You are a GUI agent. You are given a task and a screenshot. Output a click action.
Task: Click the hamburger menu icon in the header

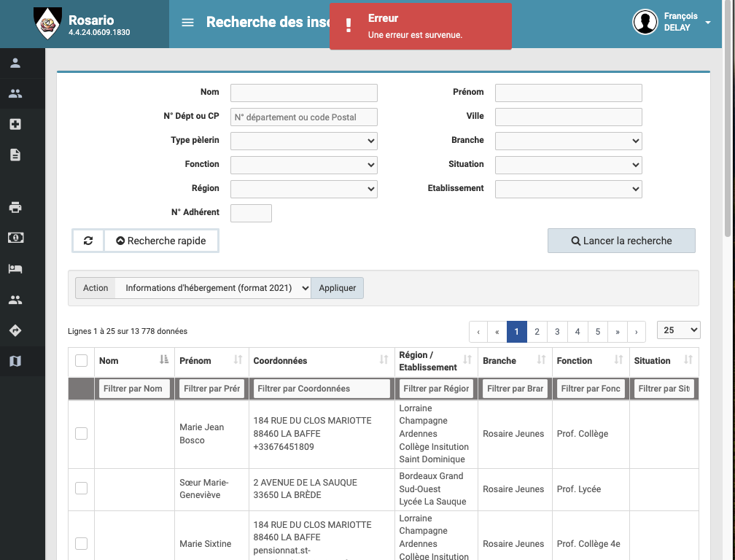pyautogui.click(x=187, y=22)
